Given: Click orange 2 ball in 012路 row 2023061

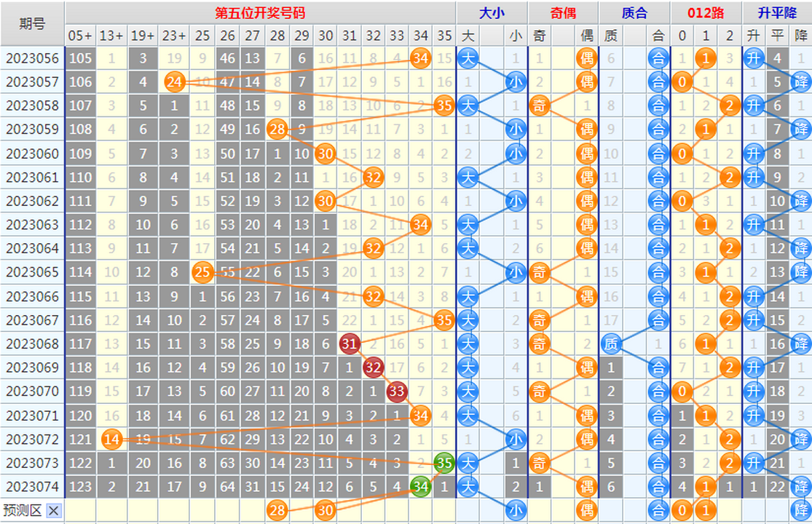Looking at the screenshot, I should (730, 178).
